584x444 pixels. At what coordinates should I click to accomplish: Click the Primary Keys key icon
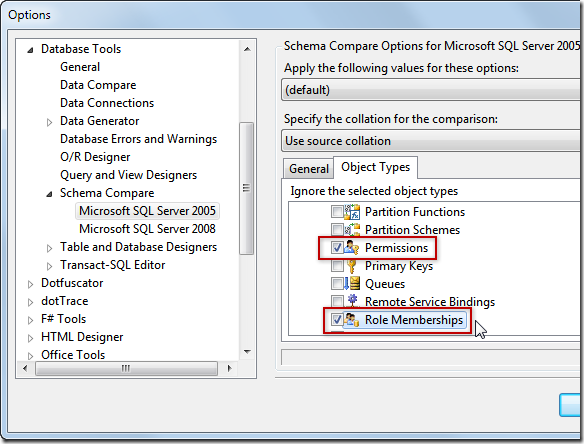351,266
